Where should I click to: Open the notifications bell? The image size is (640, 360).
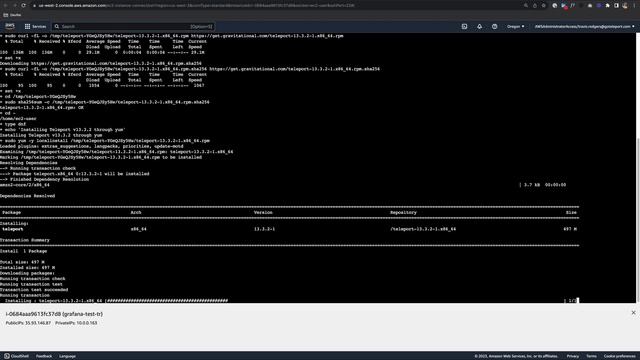pos(480,27)
